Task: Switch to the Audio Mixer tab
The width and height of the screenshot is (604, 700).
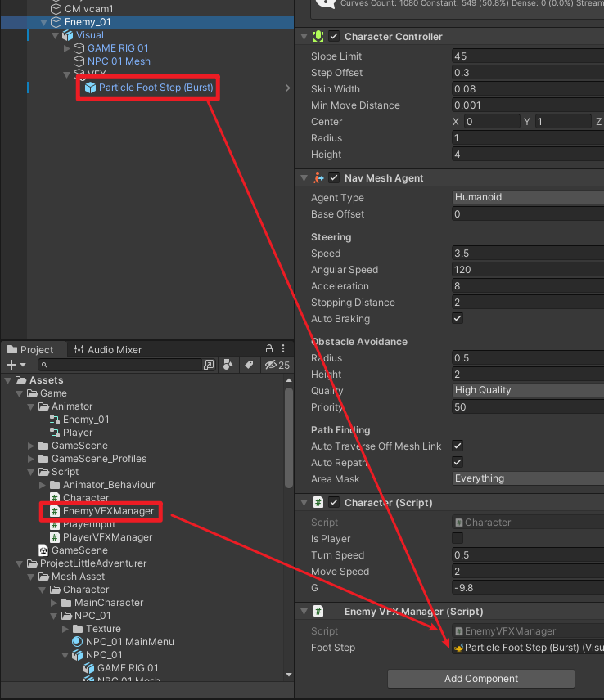Action: coord(108,350)
